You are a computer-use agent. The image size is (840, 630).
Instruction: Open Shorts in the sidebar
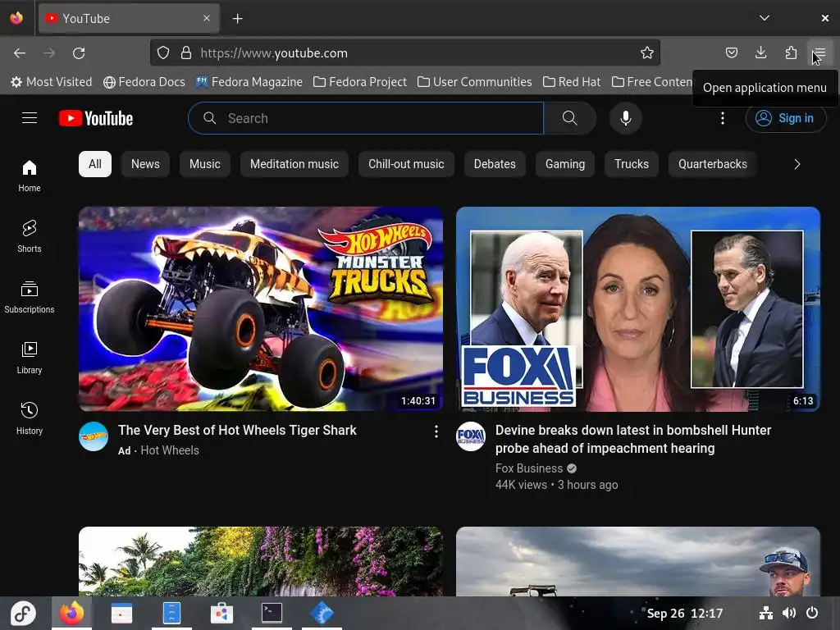(x=30, y=236)
